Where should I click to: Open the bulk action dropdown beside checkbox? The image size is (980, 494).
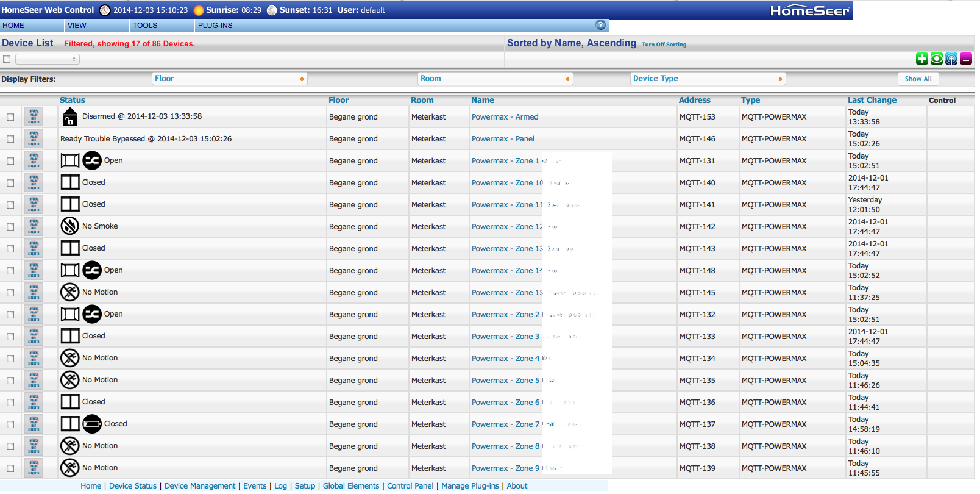[x=48, y=59]
